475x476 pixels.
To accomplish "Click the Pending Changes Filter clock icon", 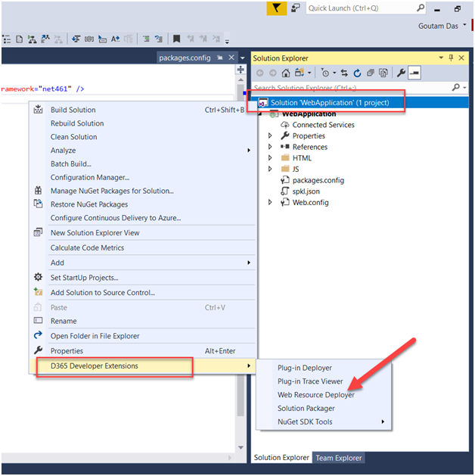I will pyautogui.click(x=324, y=73).
